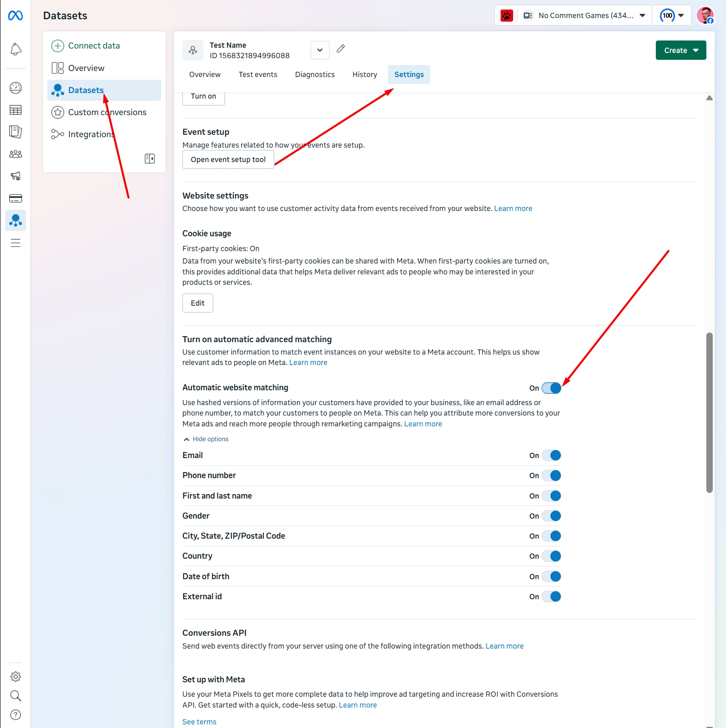726x728 pixels.
Task: Select the Events Manager rail icon
Action: click(16, 220)
